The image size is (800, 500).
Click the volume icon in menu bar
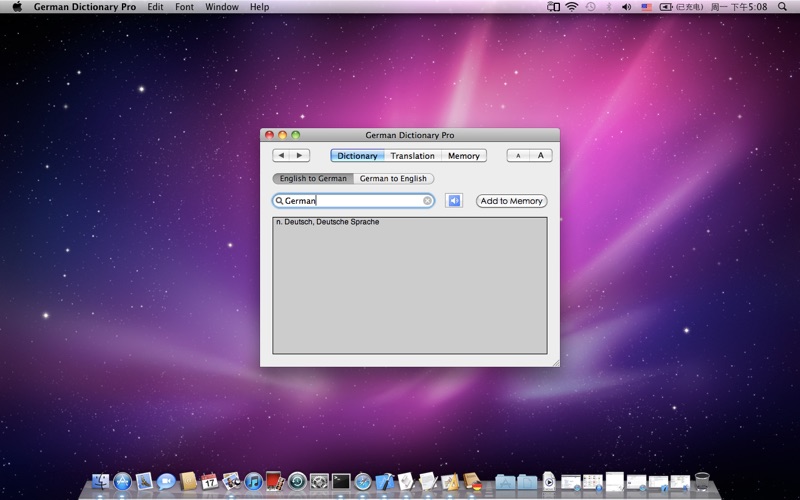click(627, 7)
